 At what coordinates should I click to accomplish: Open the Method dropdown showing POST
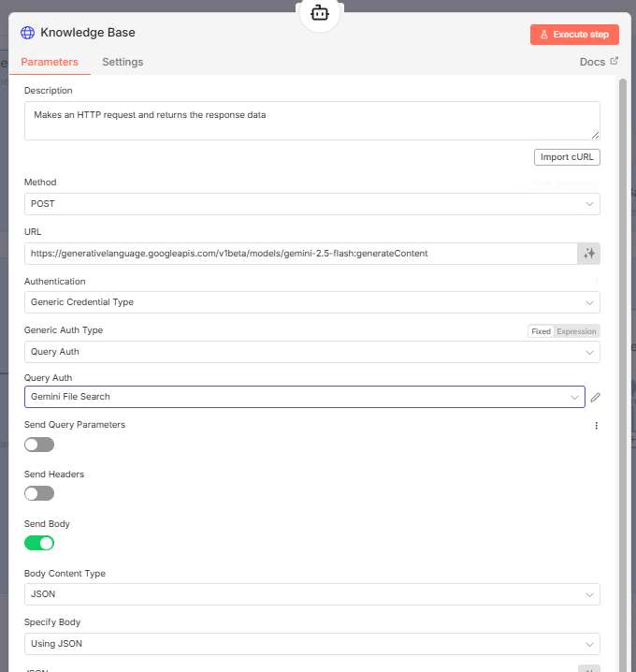311,204
